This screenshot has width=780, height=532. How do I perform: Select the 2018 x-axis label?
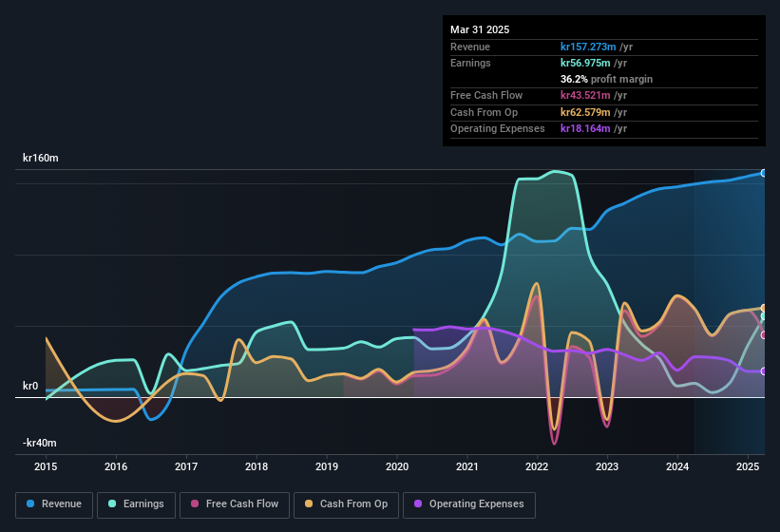257,466
